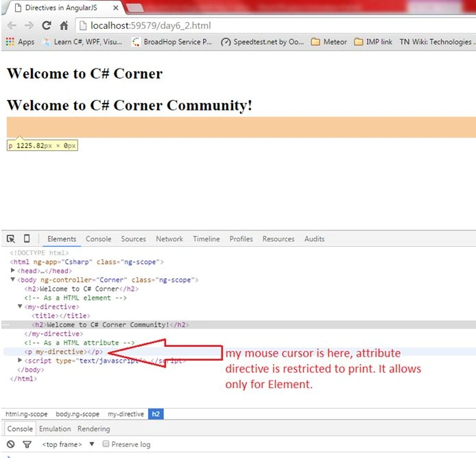Viewport: 476px width, 458px height.
Task: Clear the console with the ban icon
Action: [x=10, y=444]
